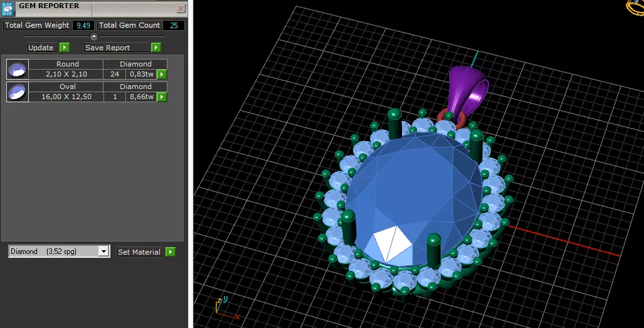Click green arrow on the Round gem row
The width and height of the screenshot is (644, 328).
(162, 74)
